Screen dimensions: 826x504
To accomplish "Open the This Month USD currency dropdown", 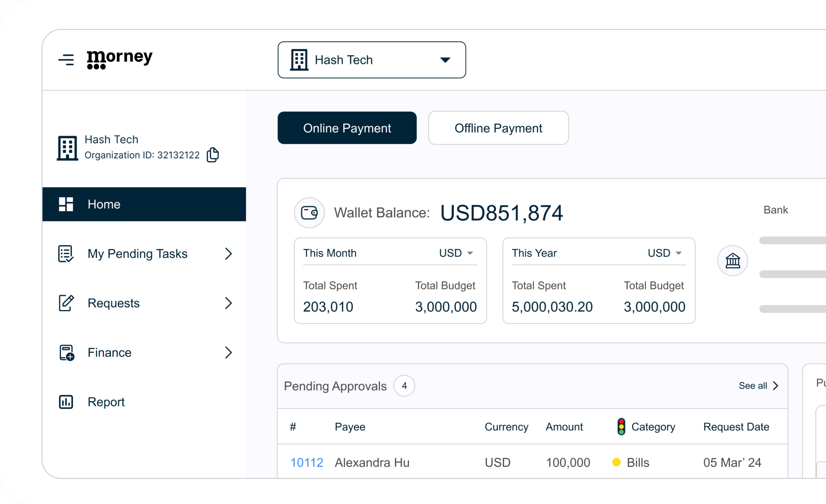I will pyautogui.click(x=456, y=253).
